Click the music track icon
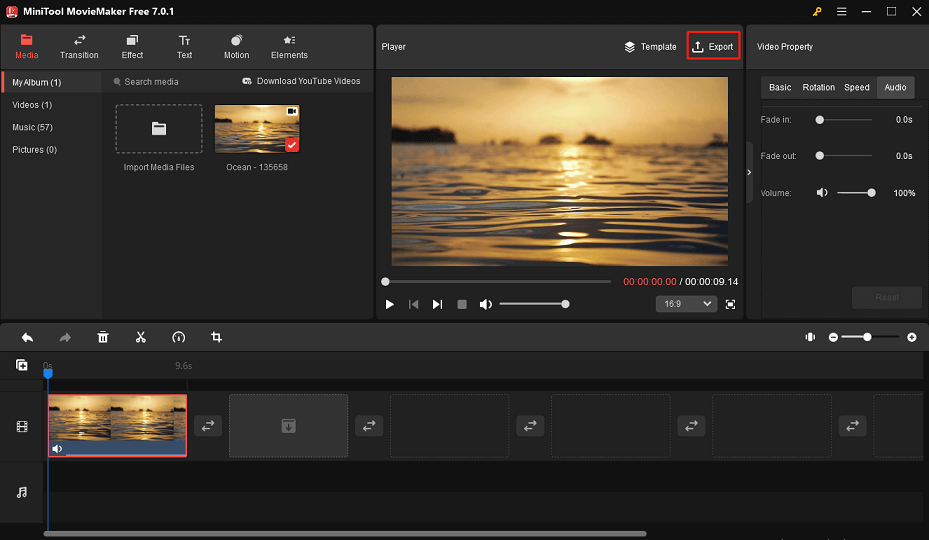 tap(22, 492)
